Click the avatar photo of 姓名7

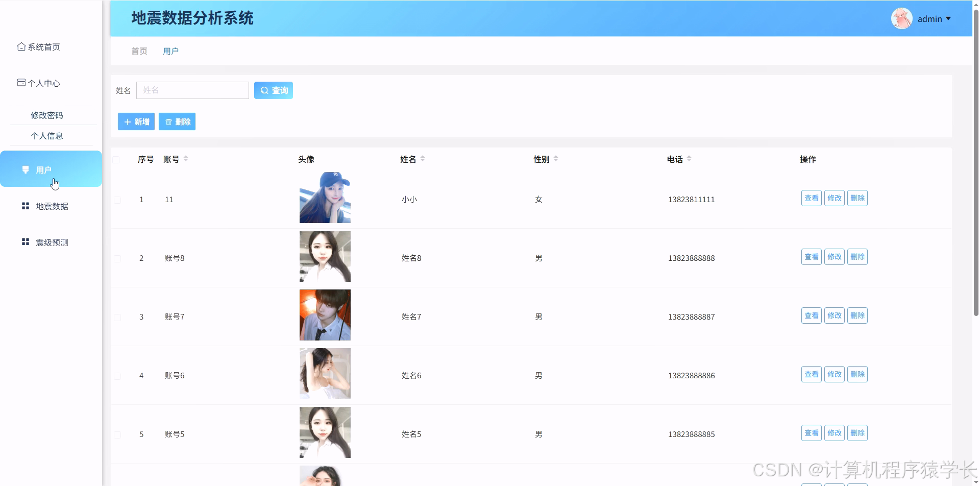pyautogui.click(x=325, y=315)
